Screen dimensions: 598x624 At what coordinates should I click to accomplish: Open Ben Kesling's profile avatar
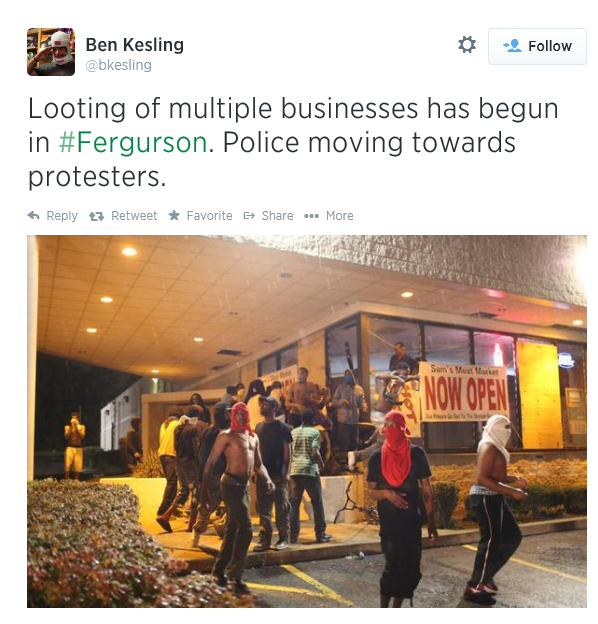click(51, 52)
